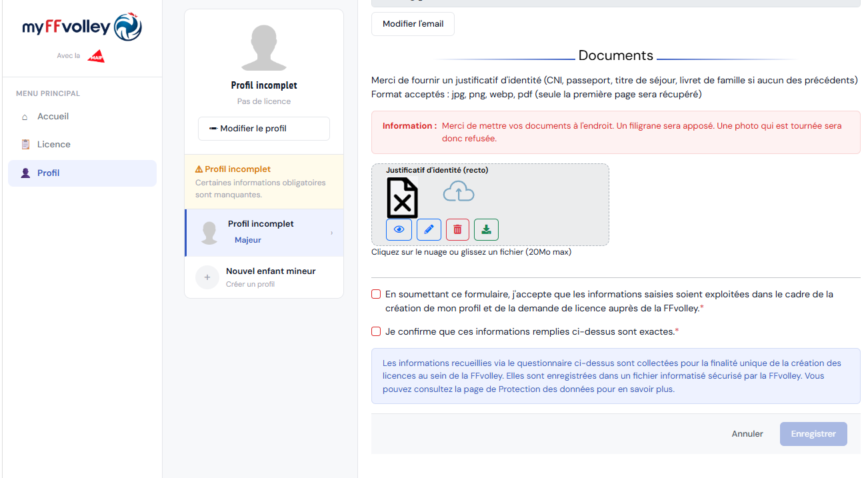Expand the Profil incomplet Majeur chevron
The width and height of the screenshot is (868, 478).
point(331,233)
